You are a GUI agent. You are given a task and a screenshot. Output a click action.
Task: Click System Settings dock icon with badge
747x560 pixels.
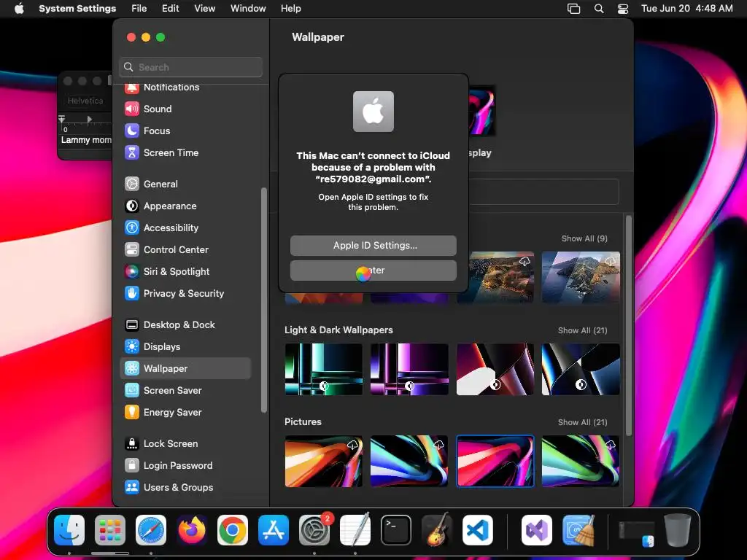[314, 530]
